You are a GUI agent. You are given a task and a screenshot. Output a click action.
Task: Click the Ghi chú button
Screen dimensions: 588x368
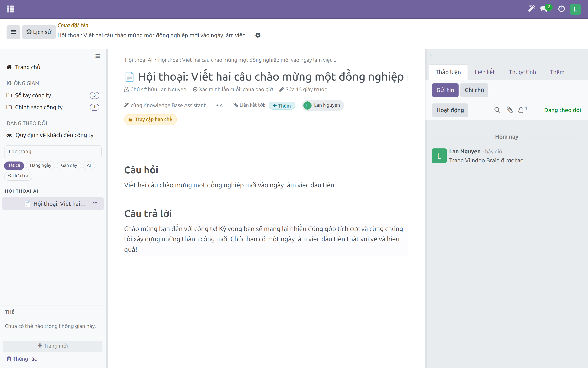[x=474, y=90]
